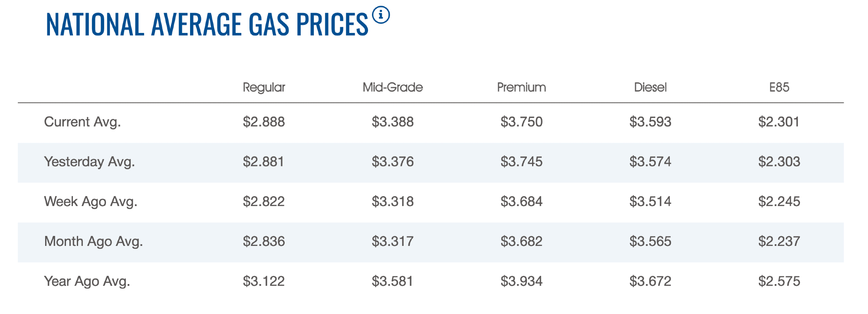
Task: Click month ago diesel price $3.565
Action: click(650, 242)
